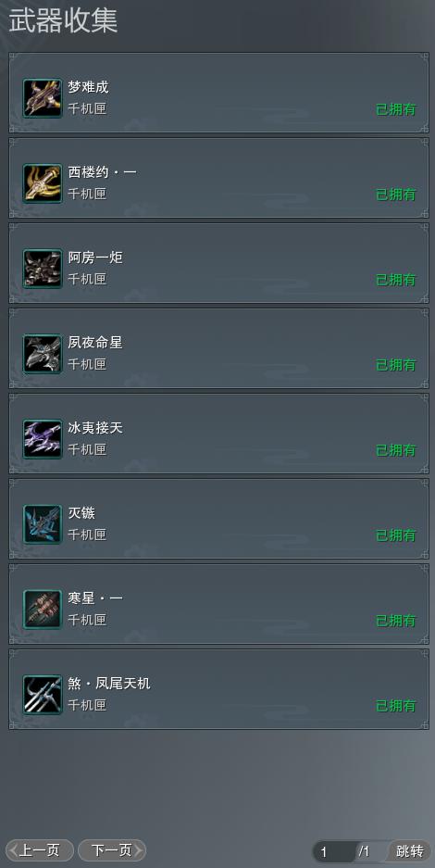The image size is (435, 868).
Task: Click 已拥有 status on 夙夜命星 row
Action: point(396,365)
